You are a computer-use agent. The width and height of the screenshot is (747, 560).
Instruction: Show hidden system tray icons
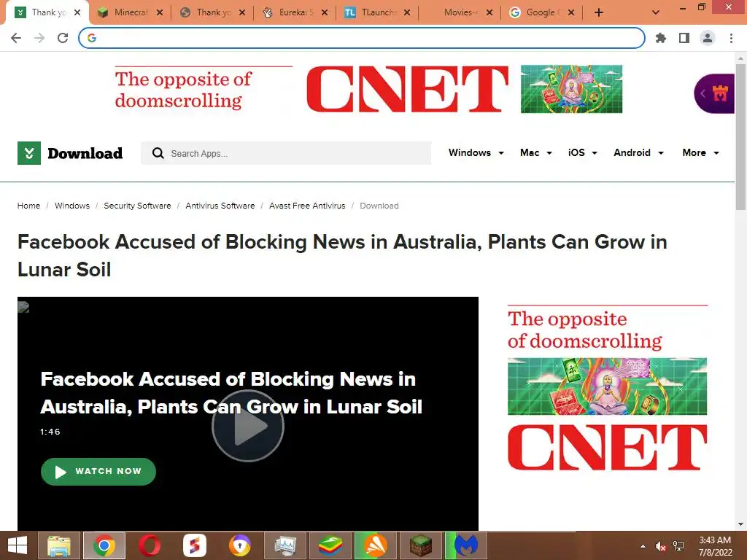[643, 546]
